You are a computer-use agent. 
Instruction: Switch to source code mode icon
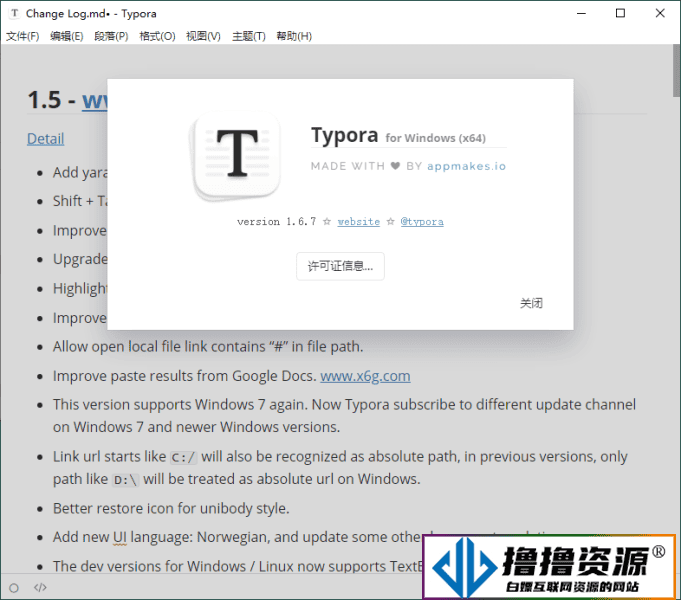[x=40, y=588]
